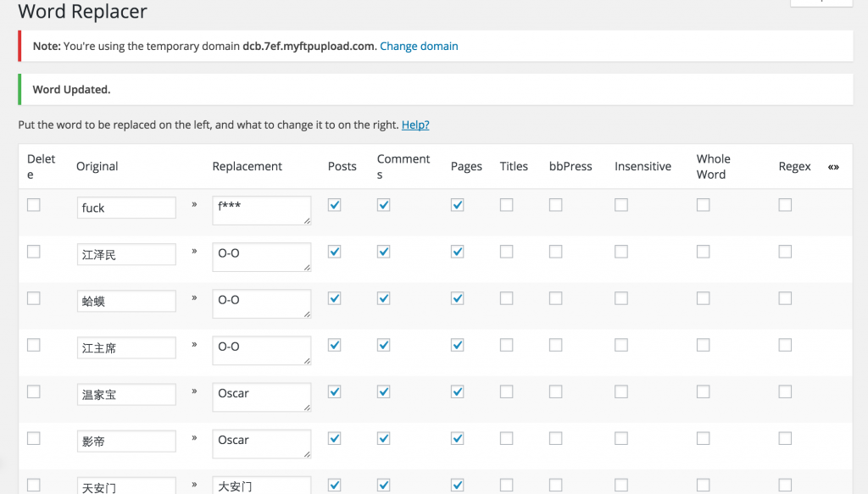
Task: Check the Delete box for the fuck row
Action: (34, 204)
